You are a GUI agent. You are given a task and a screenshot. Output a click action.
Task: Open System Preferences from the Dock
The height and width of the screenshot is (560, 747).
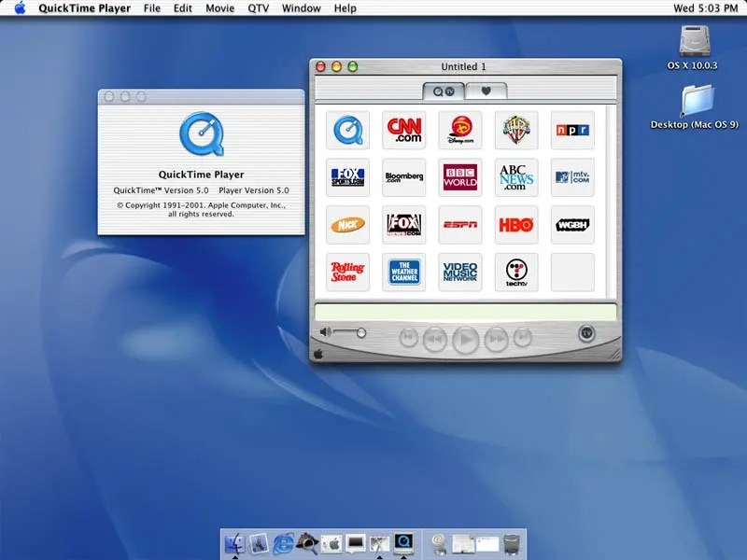point(331,543)
